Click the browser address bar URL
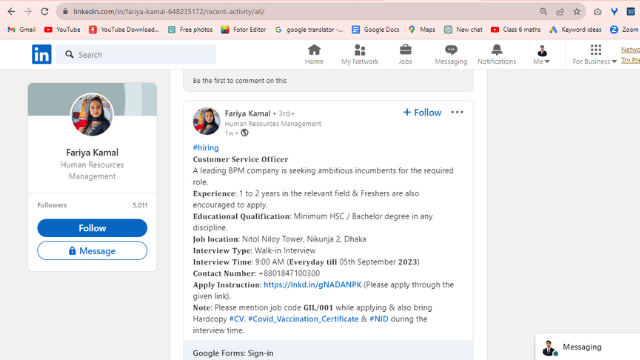 click(x=169, y=11)
